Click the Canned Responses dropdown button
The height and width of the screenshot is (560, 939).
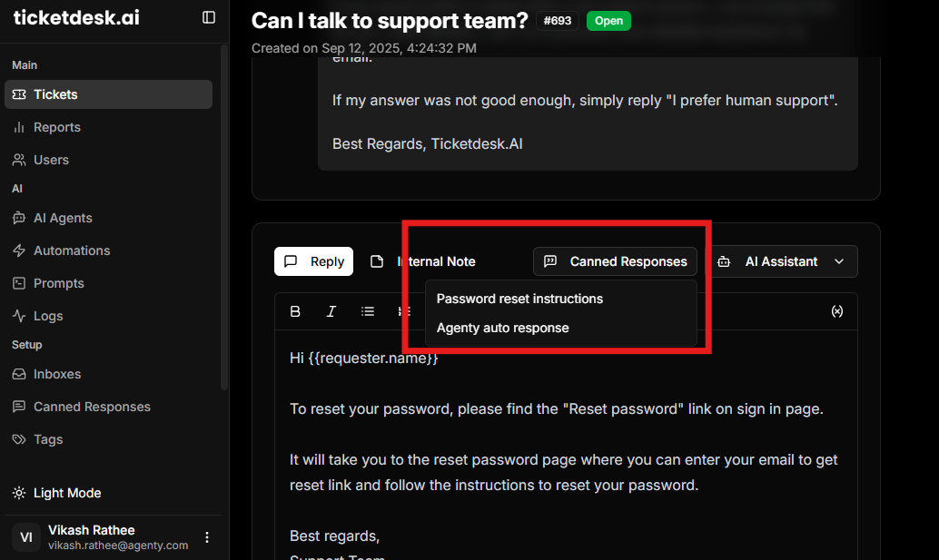615,261
